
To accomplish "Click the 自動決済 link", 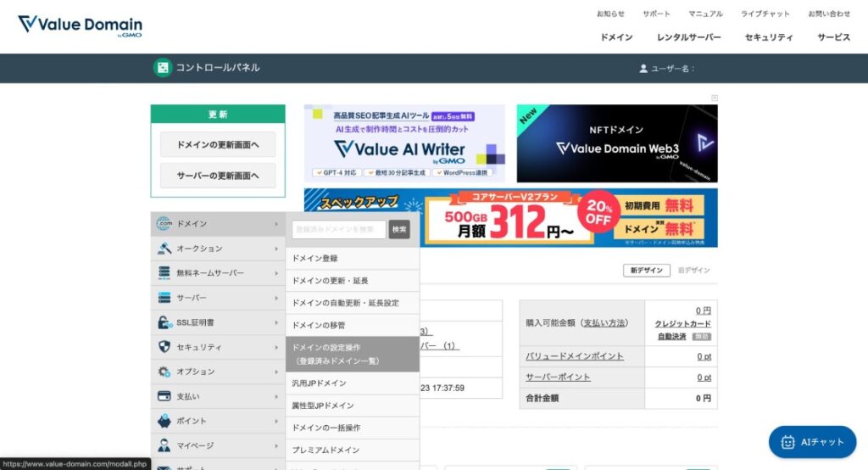I will [672, 337].
